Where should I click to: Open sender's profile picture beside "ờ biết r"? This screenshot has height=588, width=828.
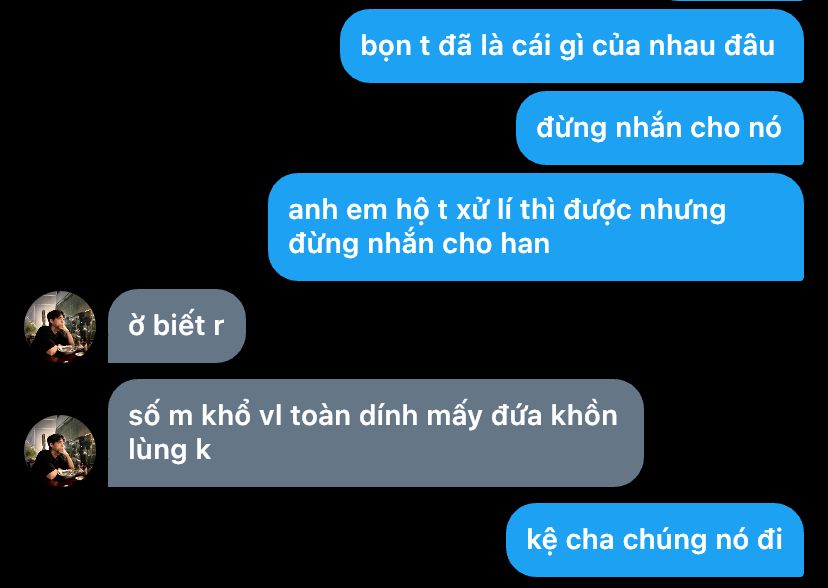(60, 327)
